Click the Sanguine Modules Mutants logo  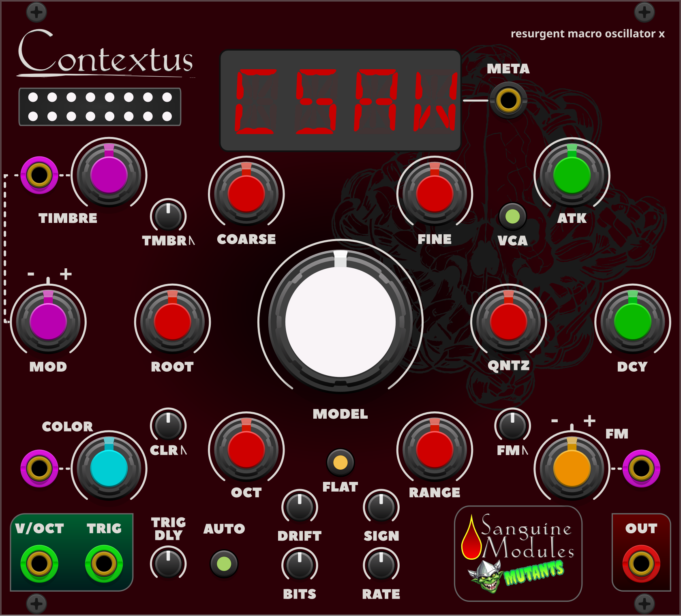pos(518,554)
